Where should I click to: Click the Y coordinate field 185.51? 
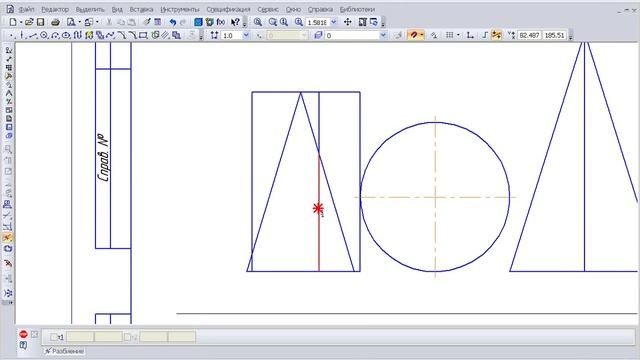(x=554, y=36)
